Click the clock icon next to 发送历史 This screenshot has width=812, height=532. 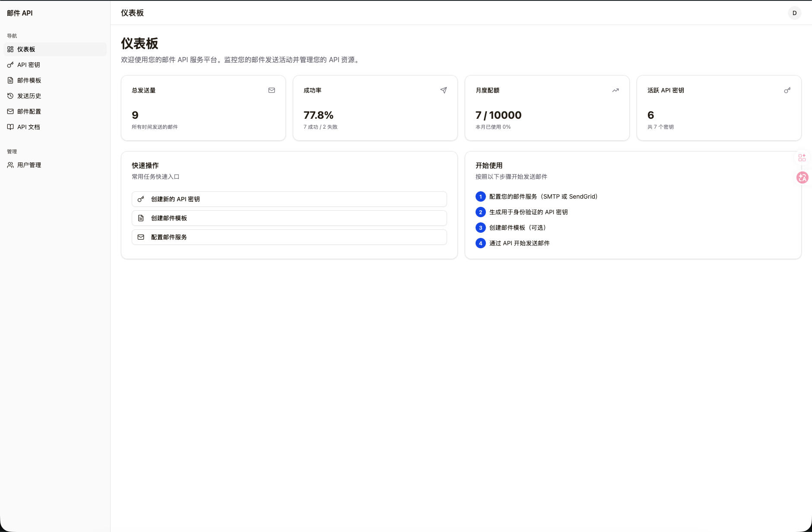click(x=10, y=96)
